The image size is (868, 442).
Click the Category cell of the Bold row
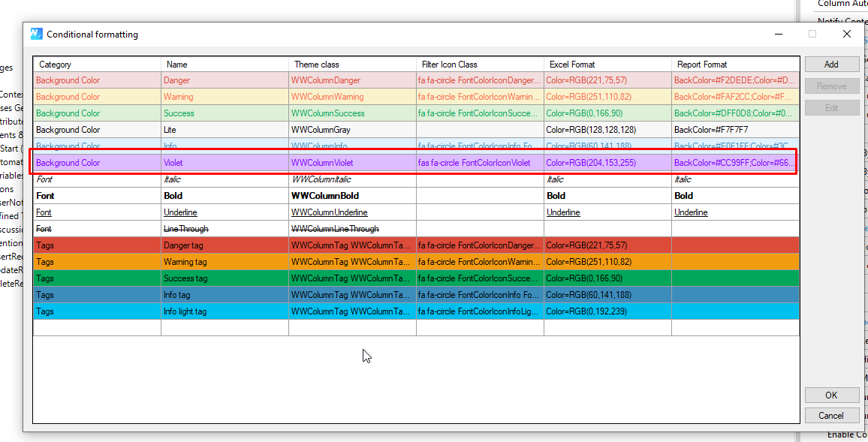click(x=97, y=196)
